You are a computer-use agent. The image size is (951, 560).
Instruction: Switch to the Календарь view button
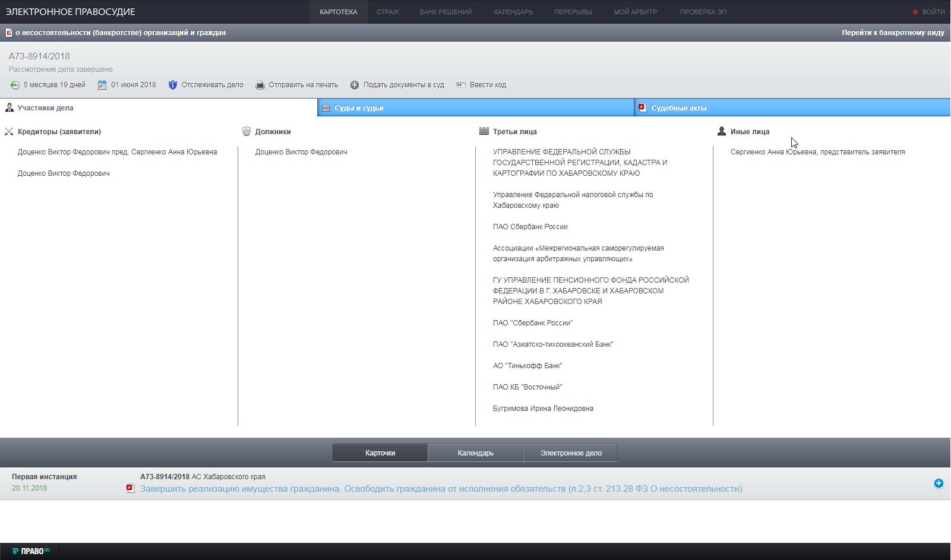pyautogui.click(x=475, y=453)
